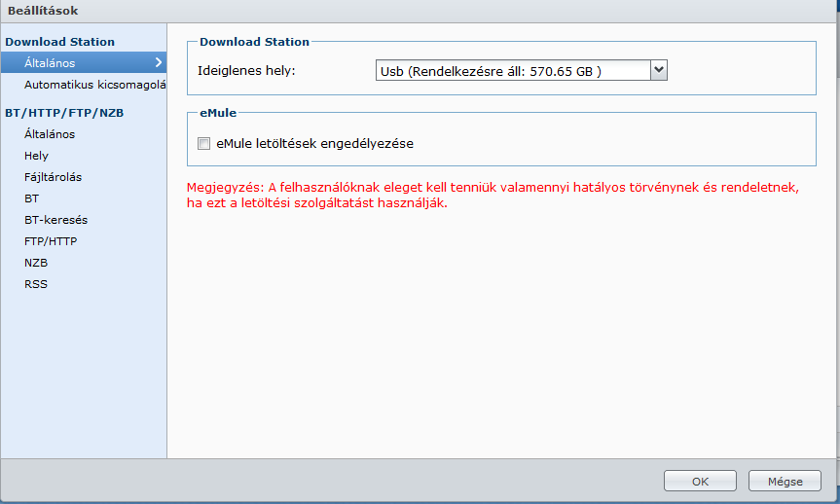This screenshot has width=840, height=504.
Task: Open the RSS settings page
Action: click(x=36, y=284)
